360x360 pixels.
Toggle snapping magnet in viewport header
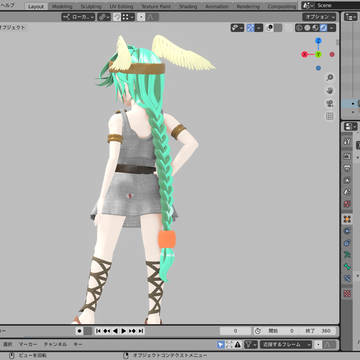117,17
